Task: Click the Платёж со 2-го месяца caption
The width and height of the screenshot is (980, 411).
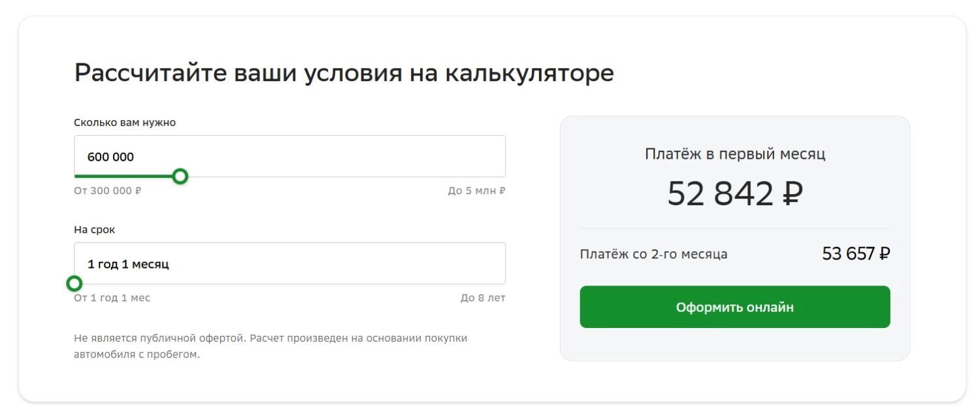Action: tap(653, 254)
